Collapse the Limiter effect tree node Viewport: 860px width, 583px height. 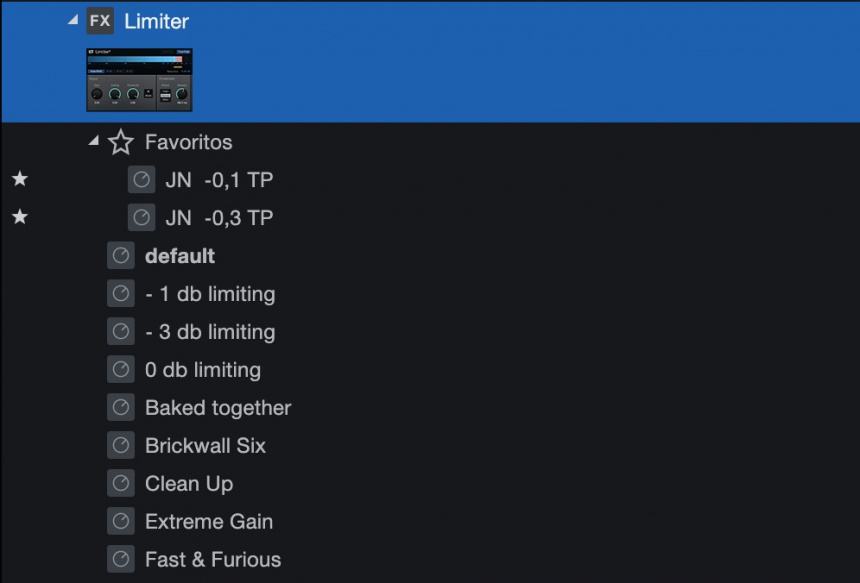[73, 20]
